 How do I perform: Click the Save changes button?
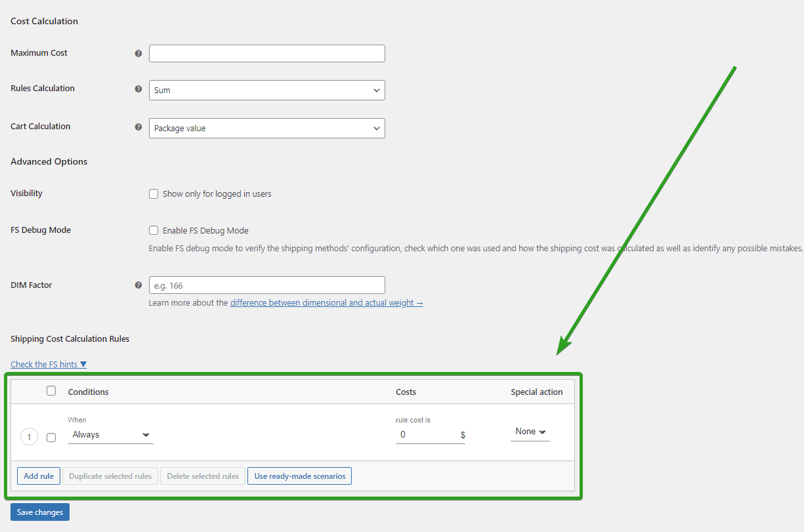click(x=40, y=512)
